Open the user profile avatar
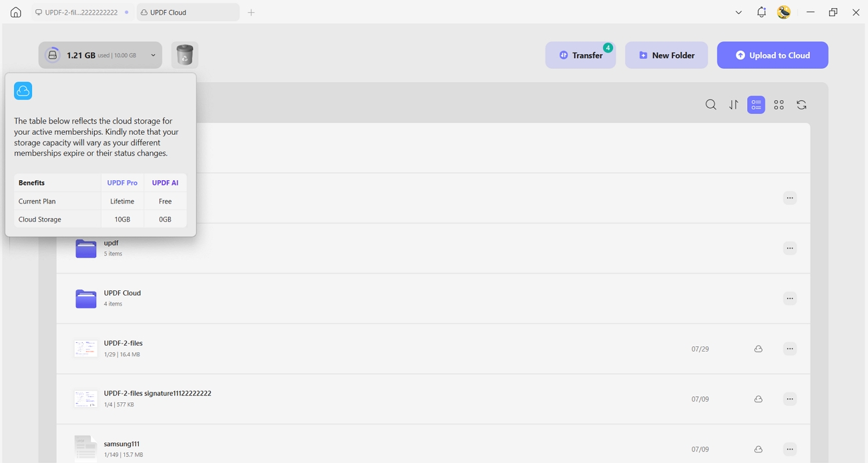The image size is (868, 463). click(x=784, y=12)
